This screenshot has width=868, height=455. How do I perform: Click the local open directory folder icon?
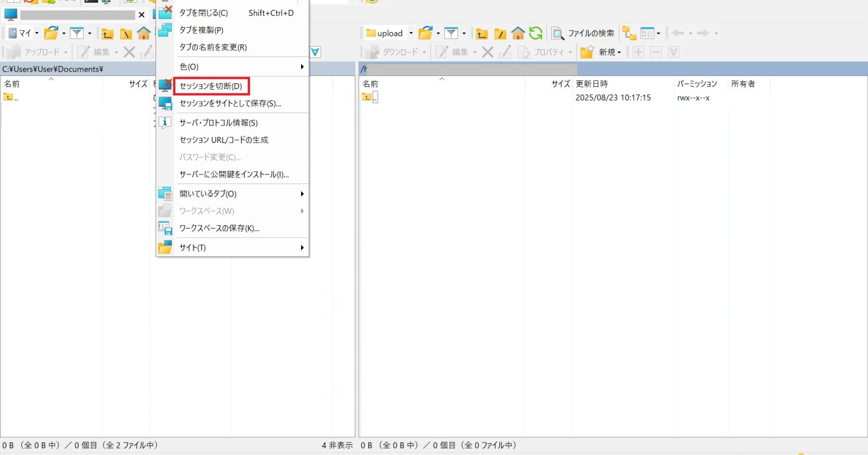[51, 33]
